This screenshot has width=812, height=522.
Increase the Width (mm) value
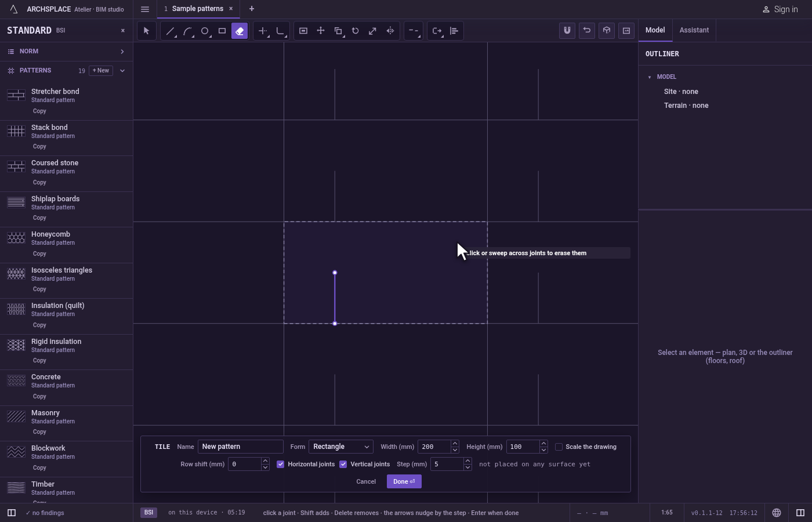(x=455, y=444)
